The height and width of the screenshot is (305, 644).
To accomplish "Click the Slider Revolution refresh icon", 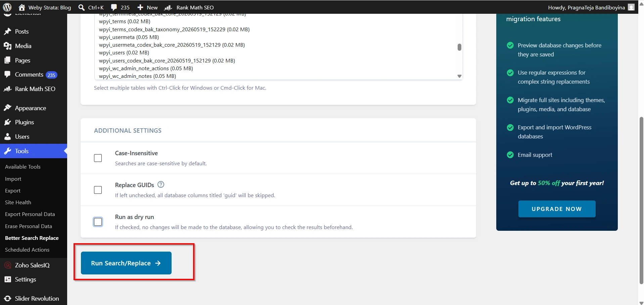I will point(7,298).
